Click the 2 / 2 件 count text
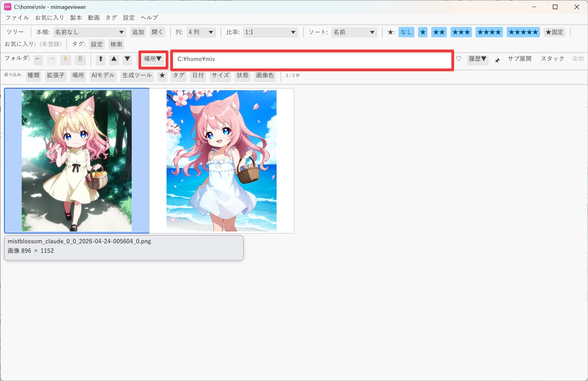The image size is (588, 381). point(293,76)
